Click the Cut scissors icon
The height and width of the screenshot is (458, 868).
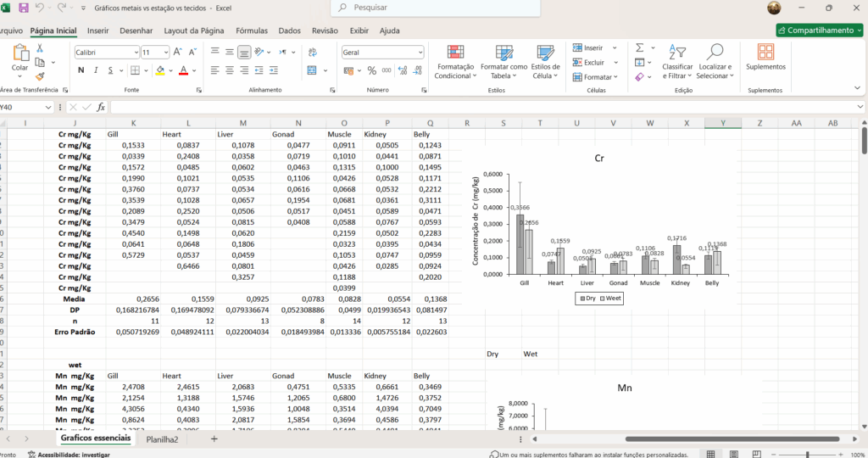coord(40,49)
